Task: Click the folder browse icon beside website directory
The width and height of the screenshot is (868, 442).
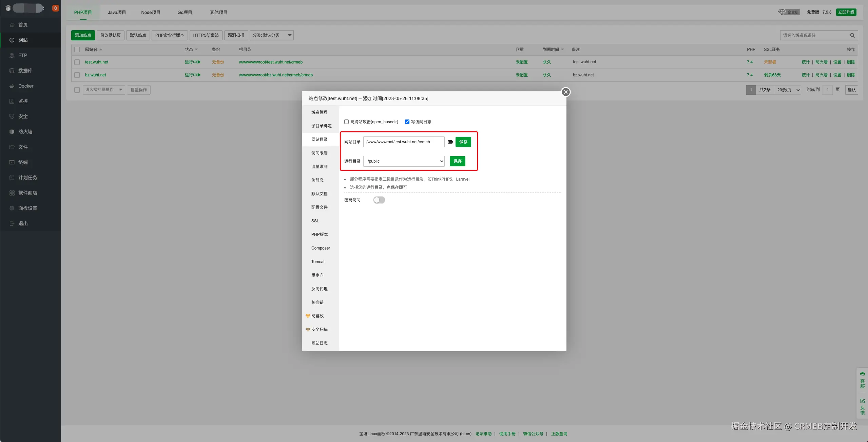Action: pyautogui.click(x=450, y=142)
